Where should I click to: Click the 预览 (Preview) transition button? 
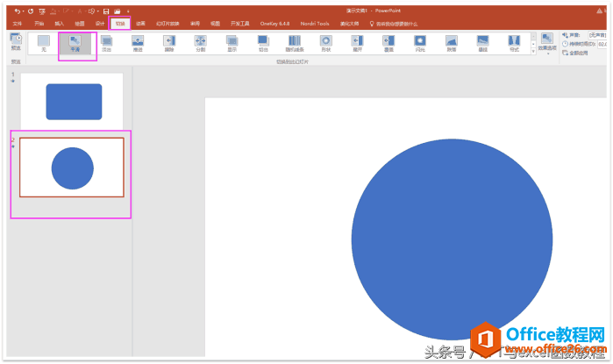pos(16,42)
